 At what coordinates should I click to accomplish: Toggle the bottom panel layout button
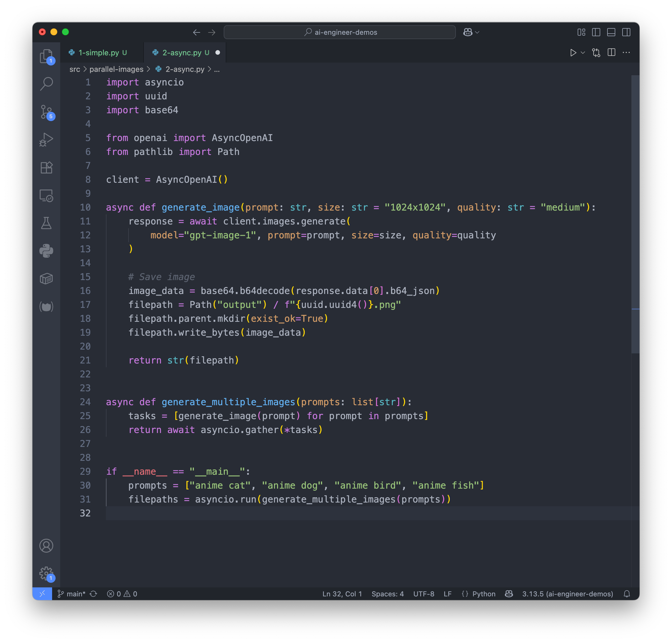pos(611,32)
